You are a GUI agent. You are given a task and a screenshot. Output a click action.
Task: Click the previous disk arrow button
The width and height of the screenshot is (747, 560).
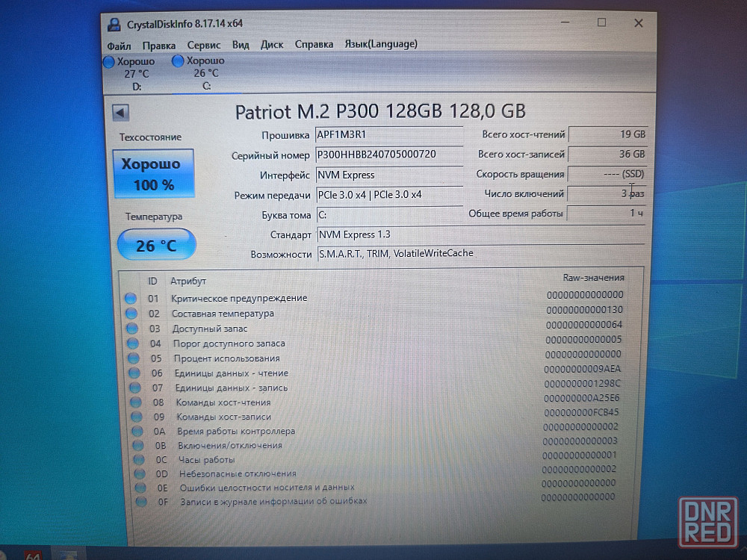tap(121, 113)
